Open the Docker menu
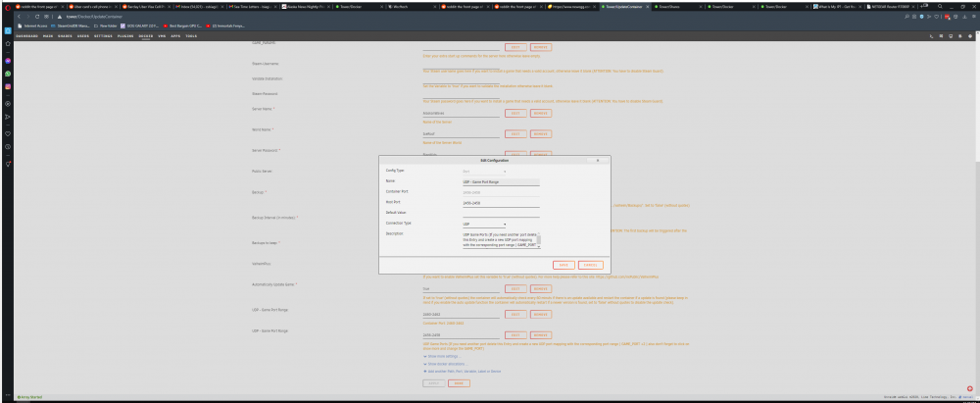Image resolution: width=980 pixels, height=403 pixels. tap(146, 36)
